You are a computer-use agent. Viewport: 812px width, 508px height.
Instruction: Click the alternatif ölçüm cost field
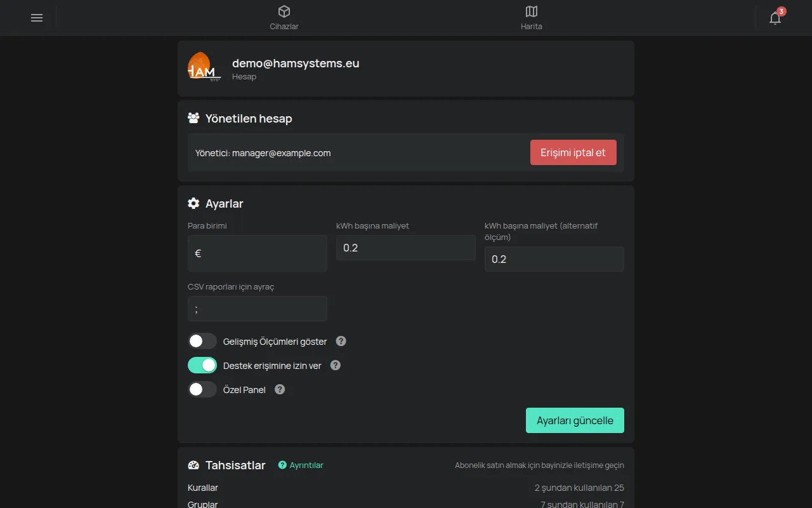554,259
